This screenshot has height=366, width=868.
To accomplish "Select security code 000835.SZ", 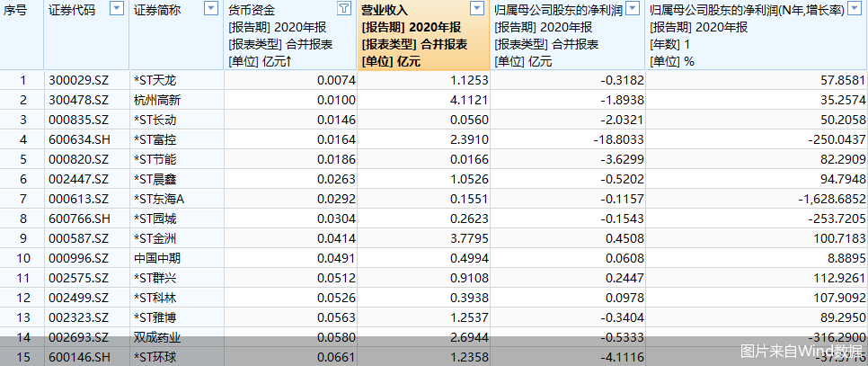I will [x=78, y=121].
